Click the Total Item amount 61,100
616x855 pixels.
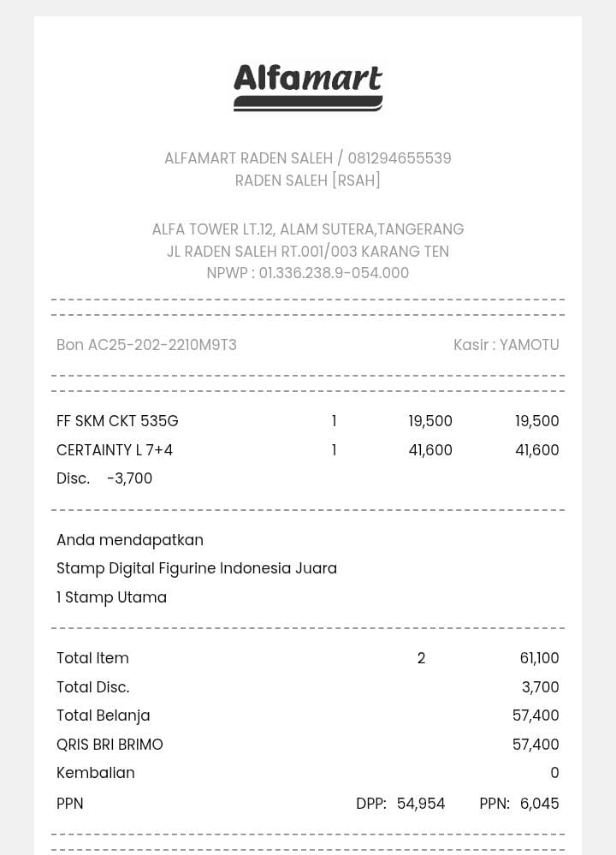tap(539, 658)
